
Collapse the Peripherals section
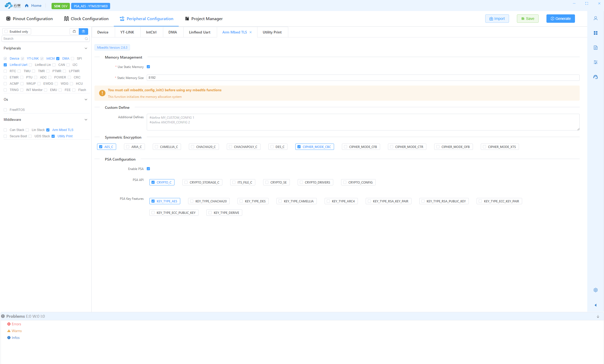[x=86, y=48]
